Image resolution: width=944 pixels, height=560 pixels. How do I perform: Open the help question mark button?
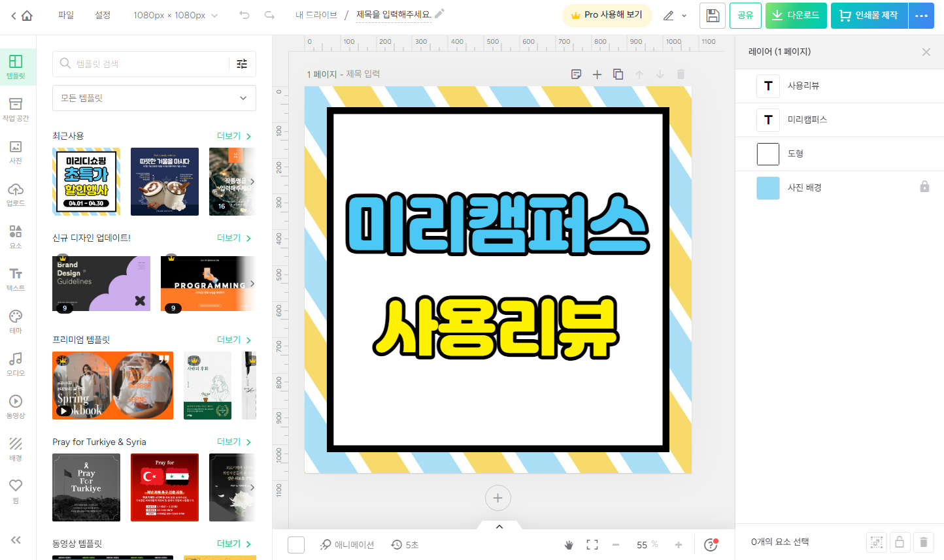[x=711, y=544]
